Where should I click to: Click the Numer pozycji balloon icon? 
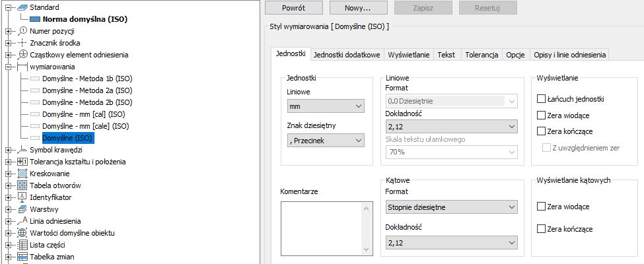(x=22, y=31)
